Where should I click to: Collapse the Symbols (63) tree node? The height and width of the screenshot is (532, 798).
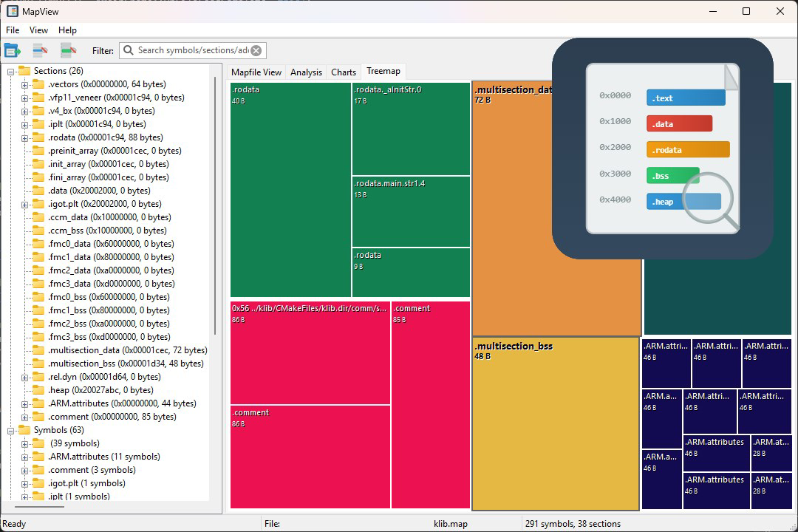coord(10,431)
